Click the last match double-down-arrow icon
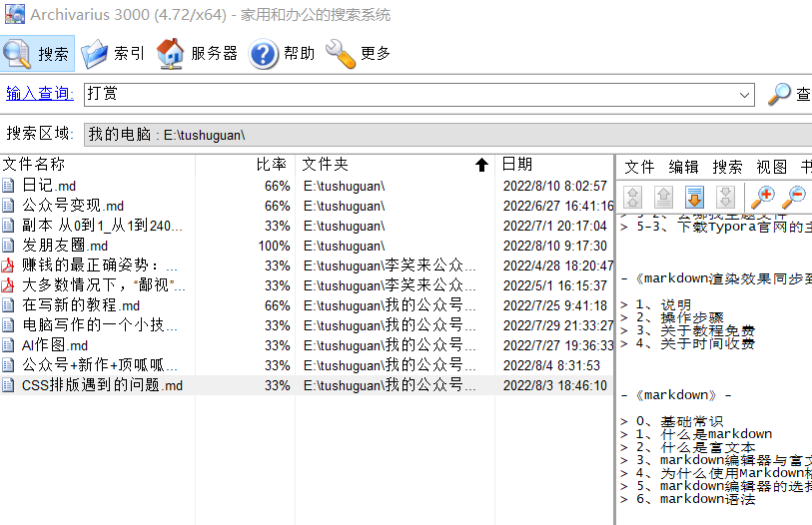 click(x=725, y=197)
